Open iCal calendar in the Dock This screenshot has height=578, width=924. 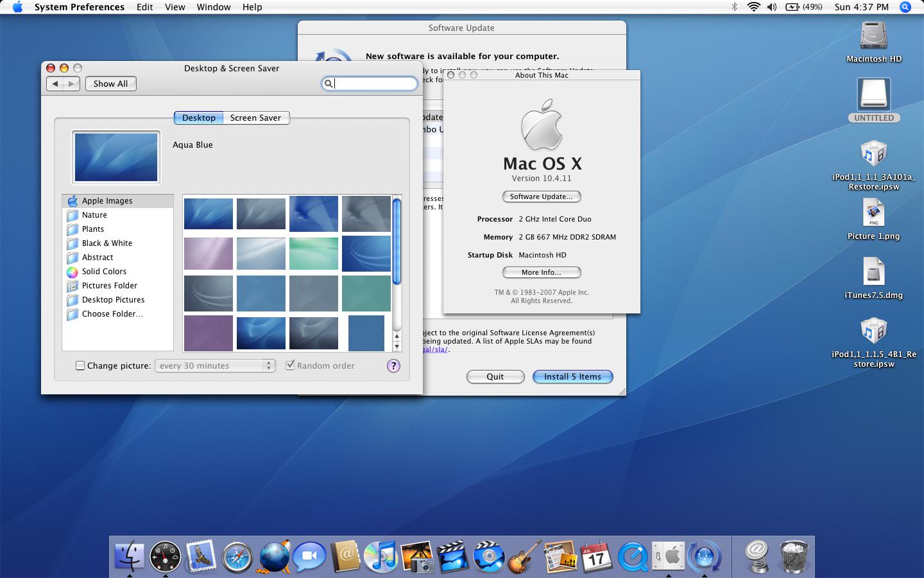tap(596, 556)
